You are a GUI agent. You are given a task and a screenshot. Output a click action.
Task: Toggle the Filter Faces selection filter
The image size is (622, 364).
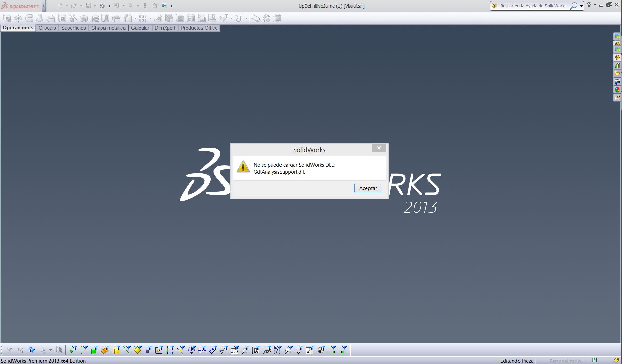click(x=95, y=350)
